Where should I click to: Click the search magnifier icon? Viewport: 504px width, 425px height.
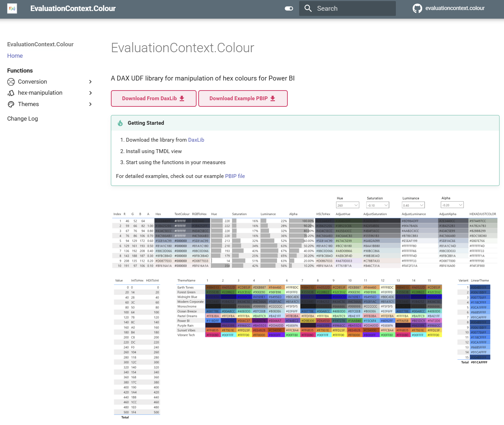click(308, 8)
